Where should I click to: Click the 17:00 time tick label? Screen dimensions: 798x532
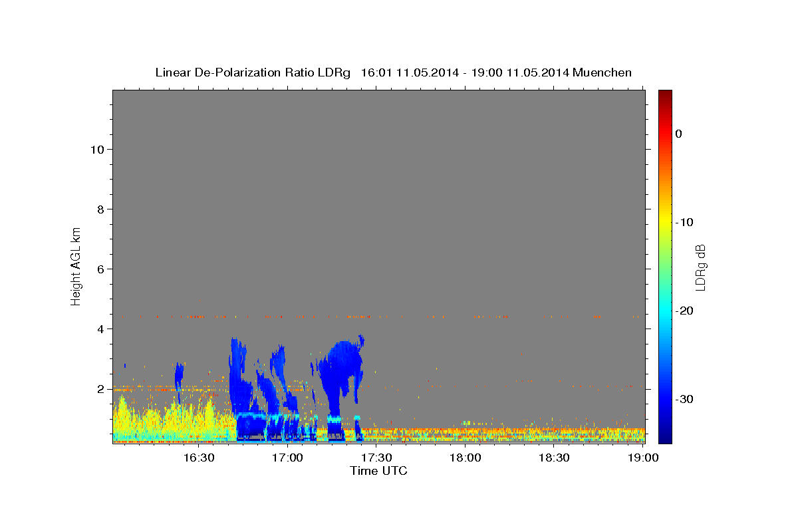[x=288, y=458]
